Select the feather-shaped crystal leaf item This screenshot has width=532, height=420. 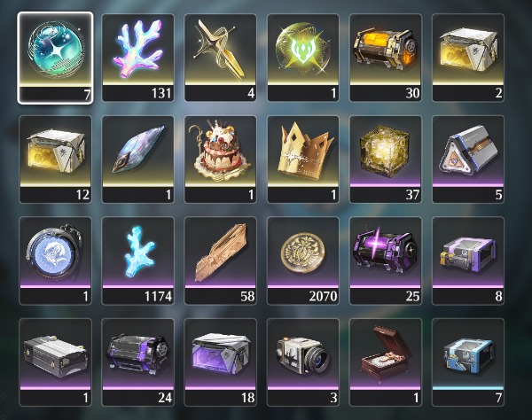tap(137, 159)
